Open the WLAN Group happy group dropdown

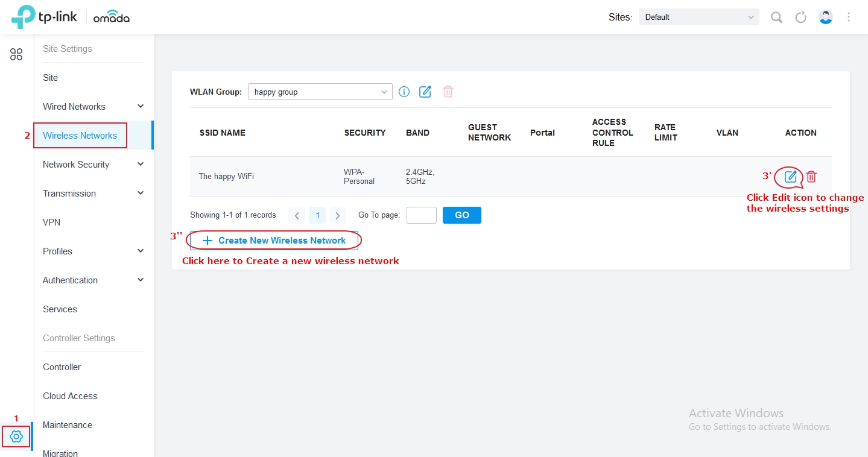[320, 92]
